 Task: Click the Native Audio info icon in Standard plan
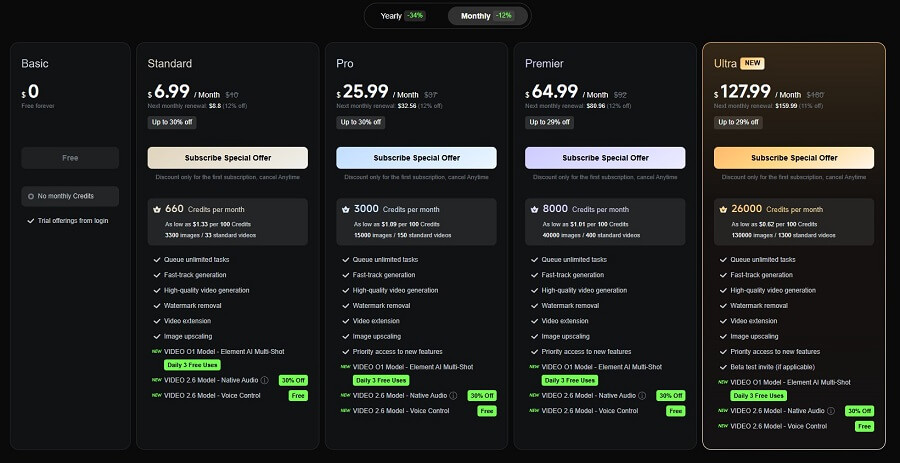point(263,381)
